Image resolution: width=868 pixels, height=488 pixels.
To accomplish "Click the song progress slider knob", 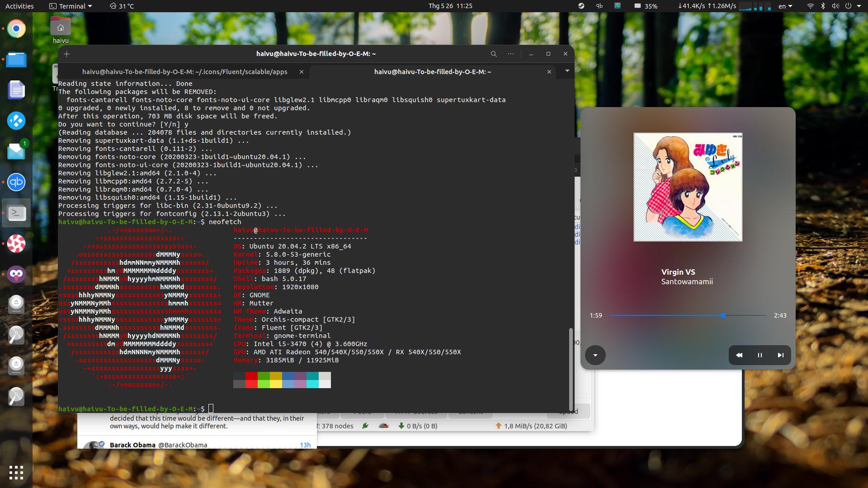I will (x=723, y=315).
